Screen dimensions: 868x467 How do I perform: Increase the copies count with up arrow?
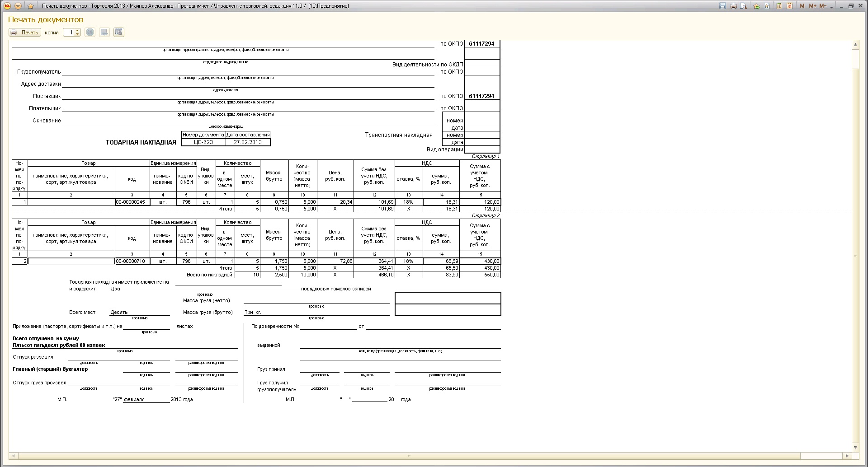click(x=78, y=30)
